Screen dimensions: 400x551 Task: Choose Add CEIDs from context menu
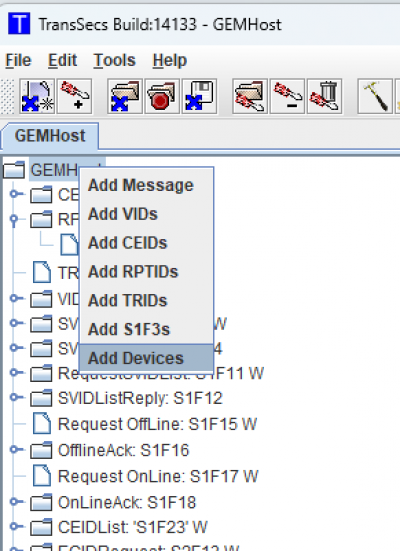click(147, 243)
